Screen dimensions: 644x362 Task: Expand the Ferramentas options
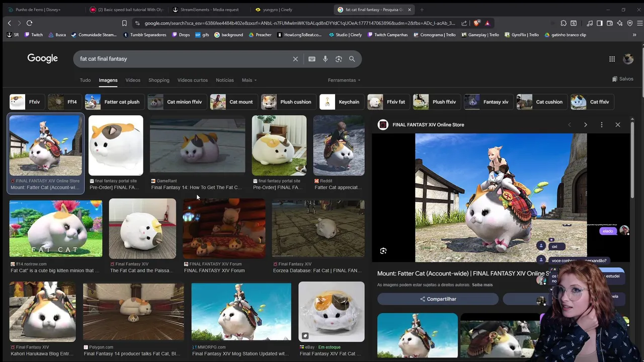[344, 80]
